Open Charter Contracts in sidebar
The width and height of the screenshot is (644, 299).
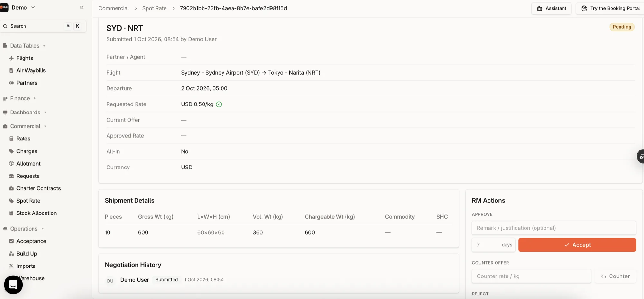pos(38,188)
